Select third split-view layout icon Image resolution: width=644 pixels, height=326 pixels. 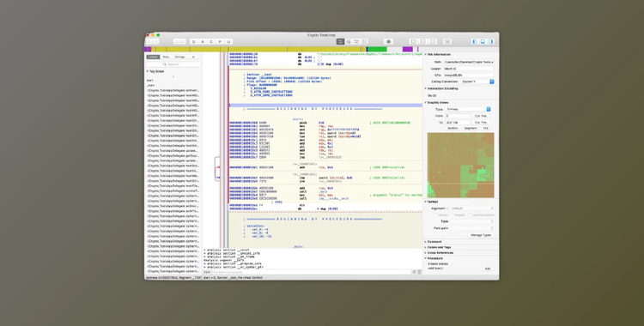click(x=432, y=41)
